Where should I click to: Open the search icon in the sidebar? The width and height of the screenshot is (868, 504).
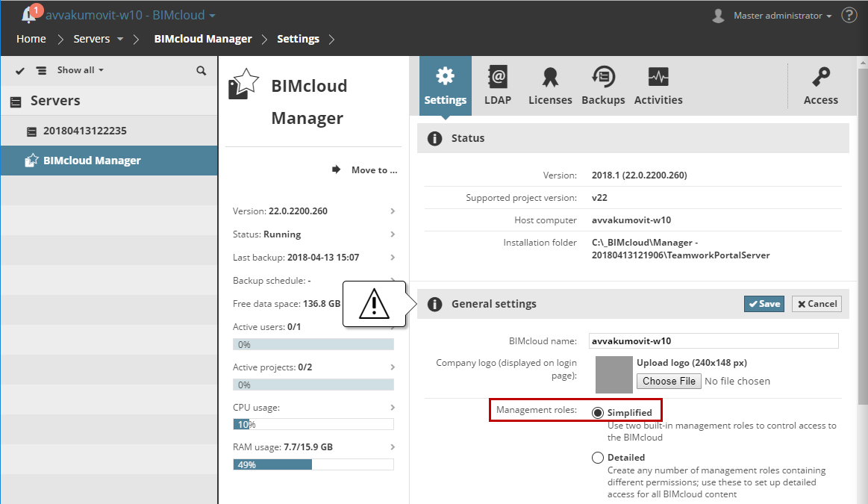click(x=200, y=69)
